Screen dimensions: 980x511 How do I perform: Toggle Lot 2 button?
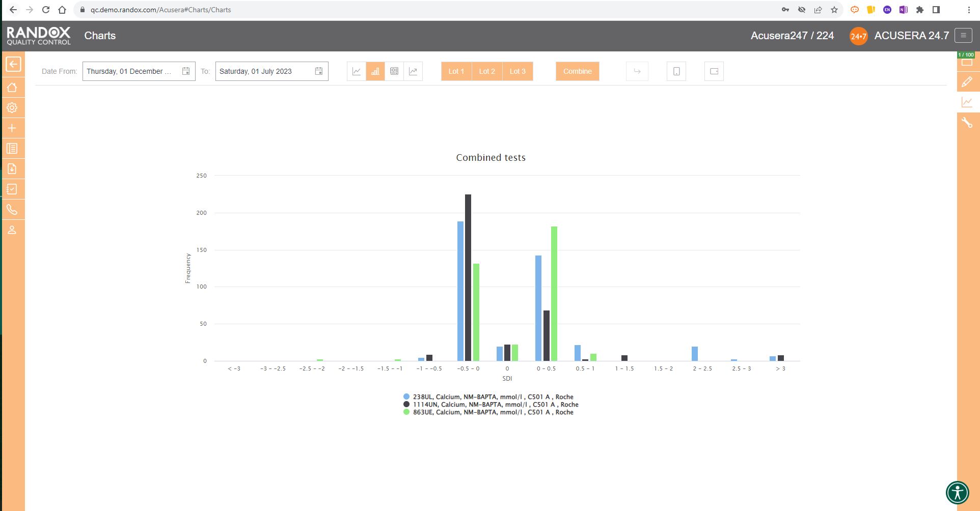486,71
